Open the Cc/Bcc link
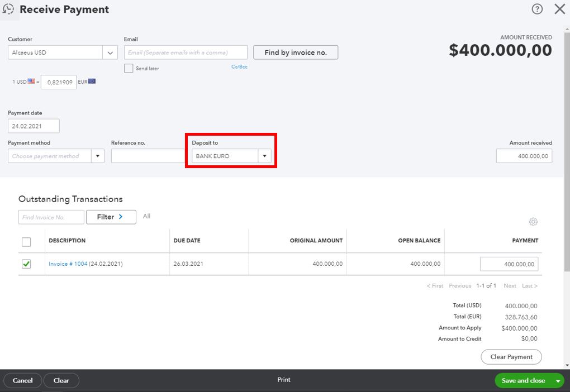The width and height of the screenshot is (570, 392). 239,67
